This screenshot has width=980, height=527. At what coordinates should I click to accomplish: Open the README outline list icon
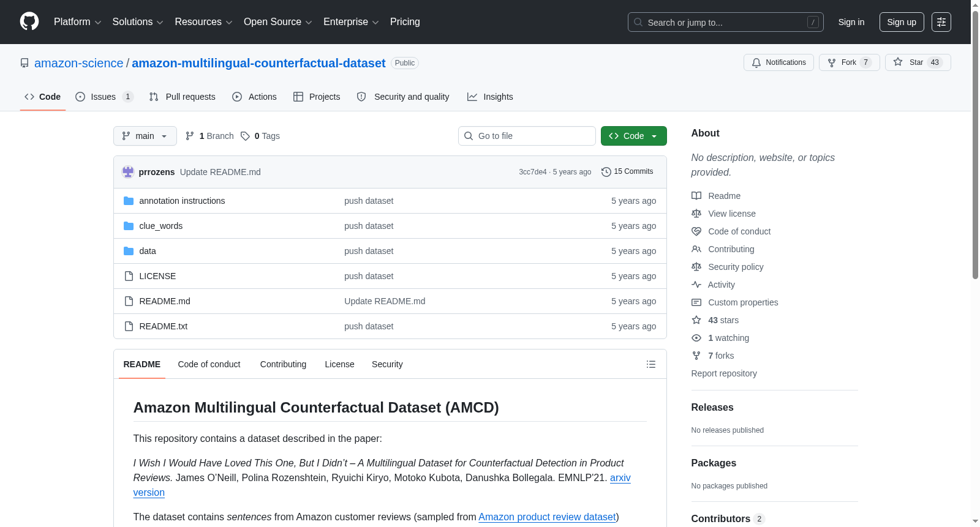point(651,364)
